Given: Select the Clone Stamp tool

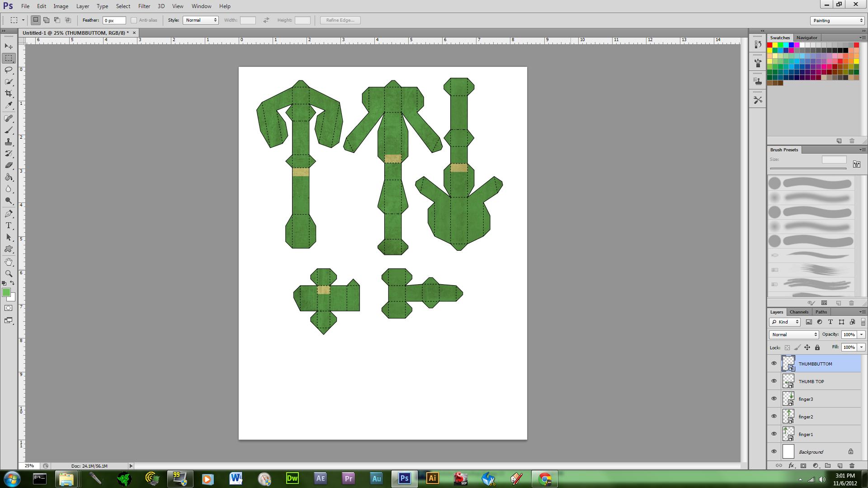Looking at the screenshot, I should (x=9, y=142).
